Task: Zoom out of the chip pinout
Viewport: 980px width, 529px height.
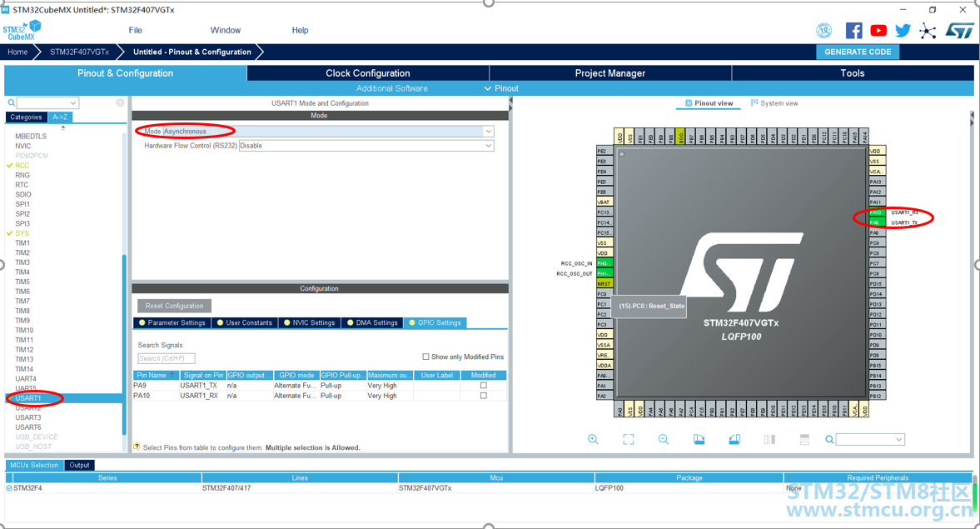Action: point(664,440)
